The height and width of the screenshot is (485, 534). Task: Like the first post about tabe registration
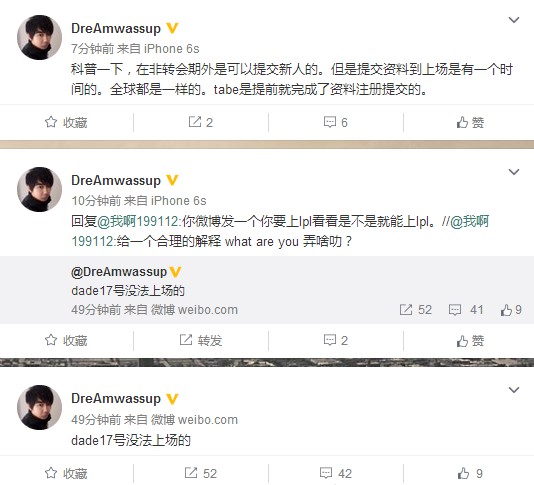(470, 122)
